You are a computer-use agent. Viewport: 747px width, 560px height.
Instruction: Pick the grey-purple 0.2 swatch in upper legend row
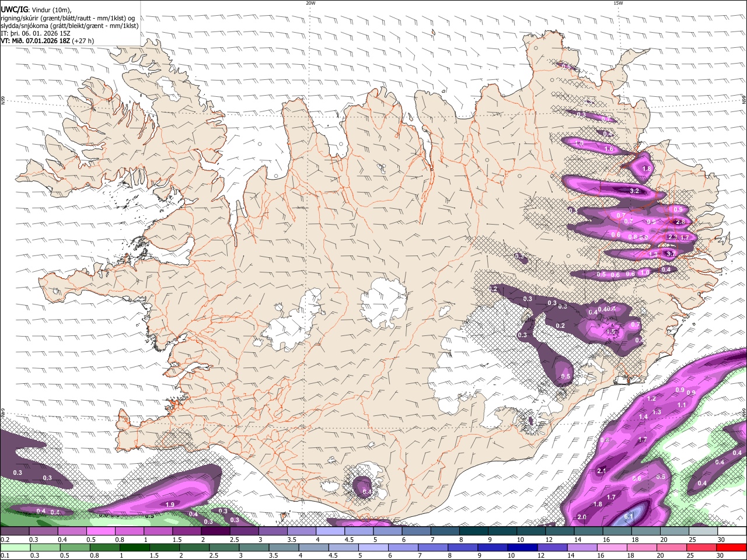coord(14,531)
